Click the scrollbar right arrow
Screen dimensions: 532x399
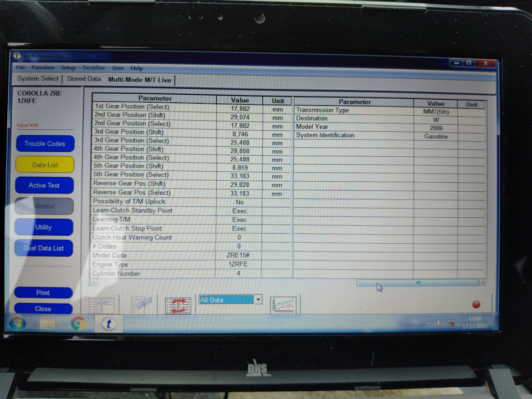click(483, 282)
